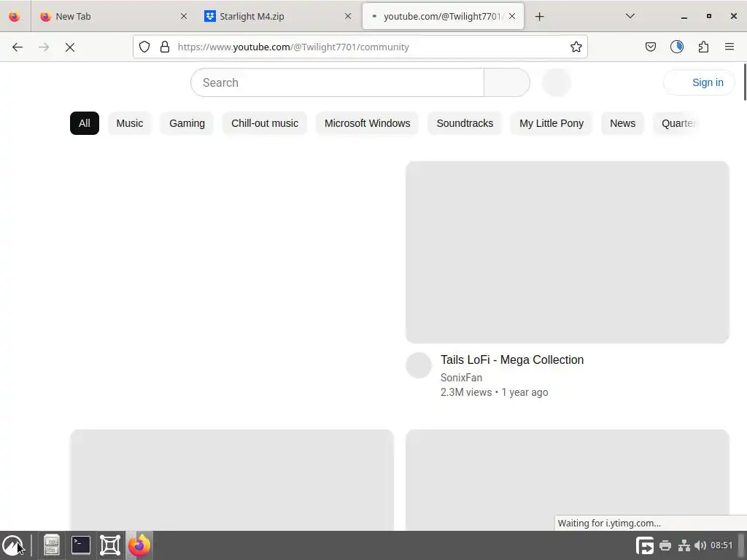
Task: Switch to Starlight M4.zip tab
Action: click(x=278, y=16)
